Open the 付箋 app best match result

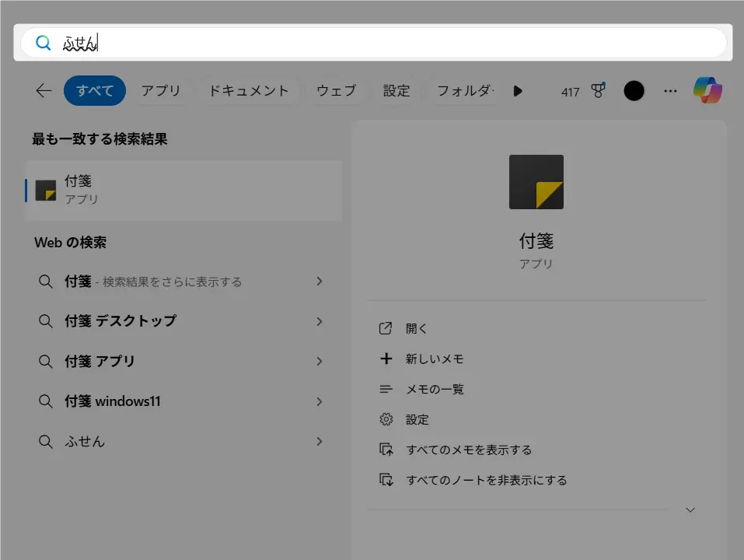184,191
